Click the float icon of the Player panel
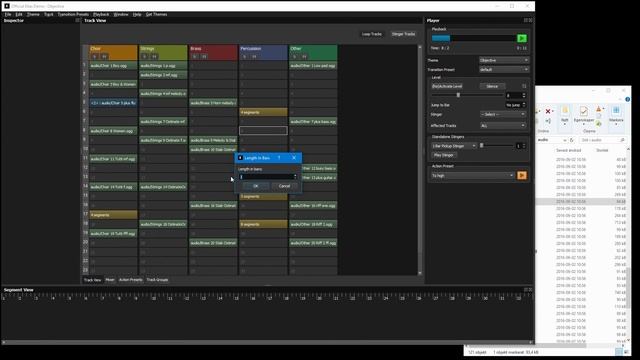 pyautogui.click(x=526, y=20)
